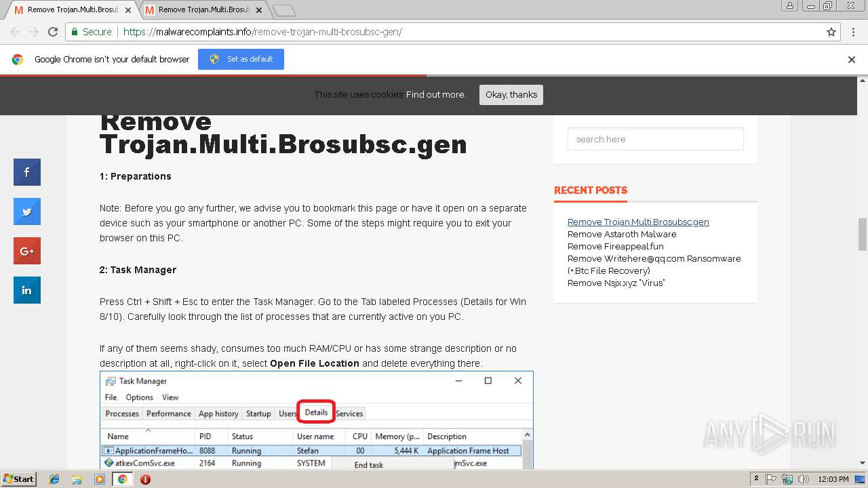Image resolution: width=868 pixels, height=488 pixels.
Task: View site info via Secure padlock
Action: coord(92,32)
